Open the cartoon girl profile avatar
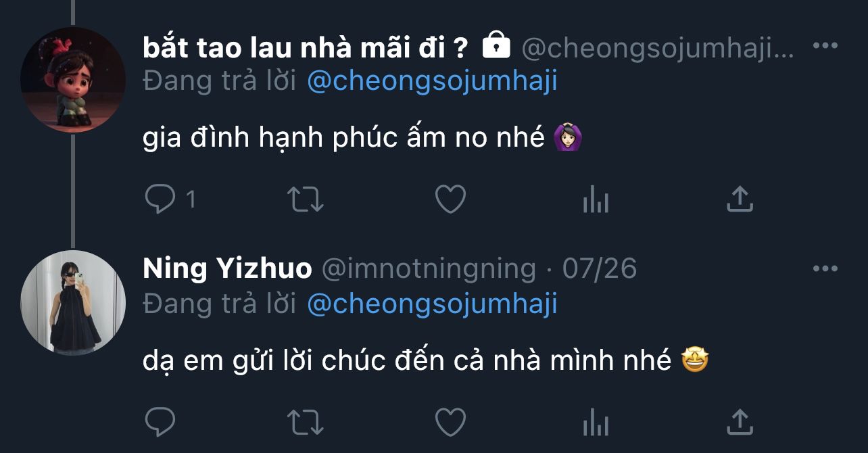This screenshot has width=868, height=453. click(73, 80)
